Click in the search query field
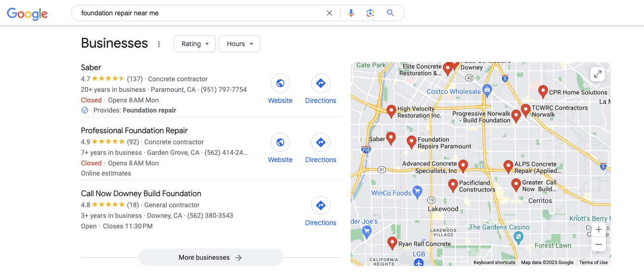 (200, 13)
